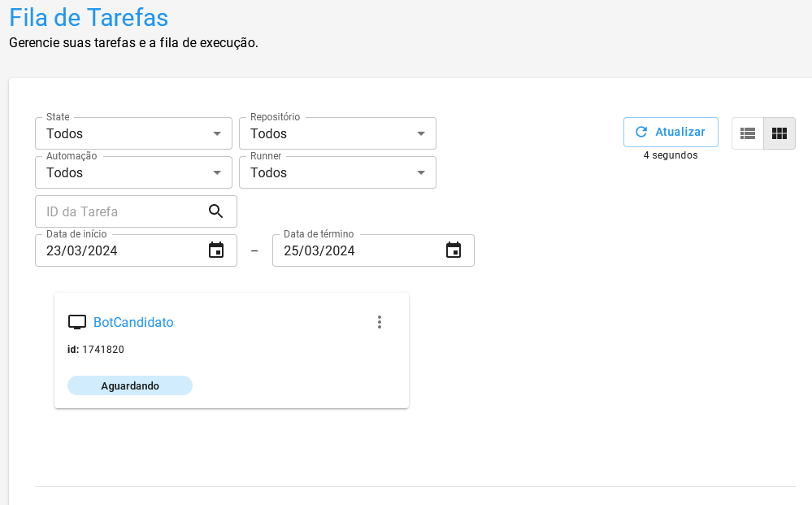812x505 pixels.
Task: Click the refresh arrow icon beside Atualizar
Action: [641, 132]
